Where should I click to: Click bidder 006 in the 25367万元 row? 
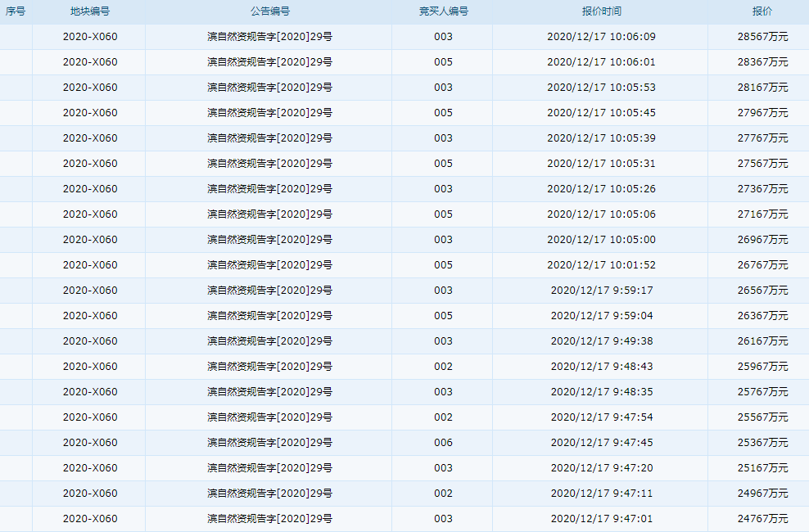(x=443, y=442)
